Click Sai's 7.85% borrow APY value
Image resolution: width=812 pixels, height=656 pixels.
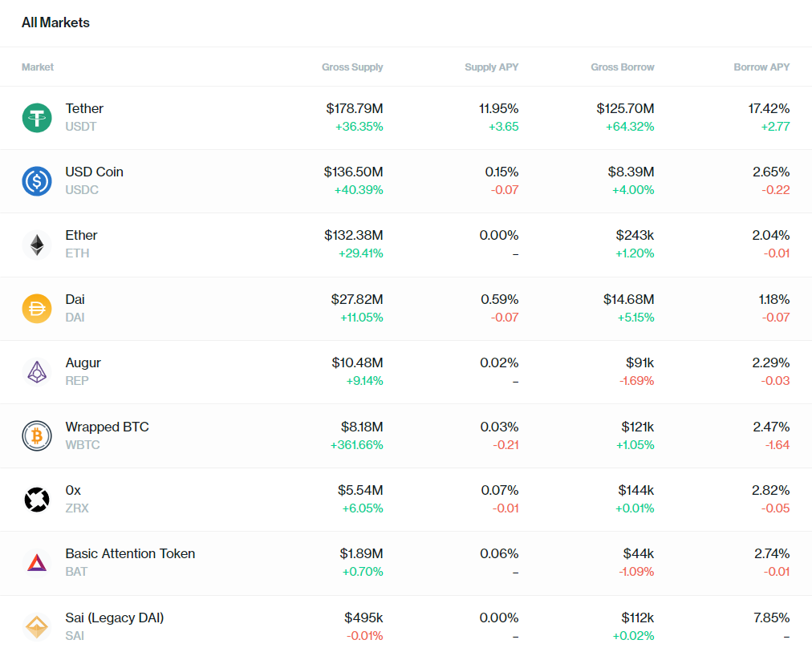point(772,618)
